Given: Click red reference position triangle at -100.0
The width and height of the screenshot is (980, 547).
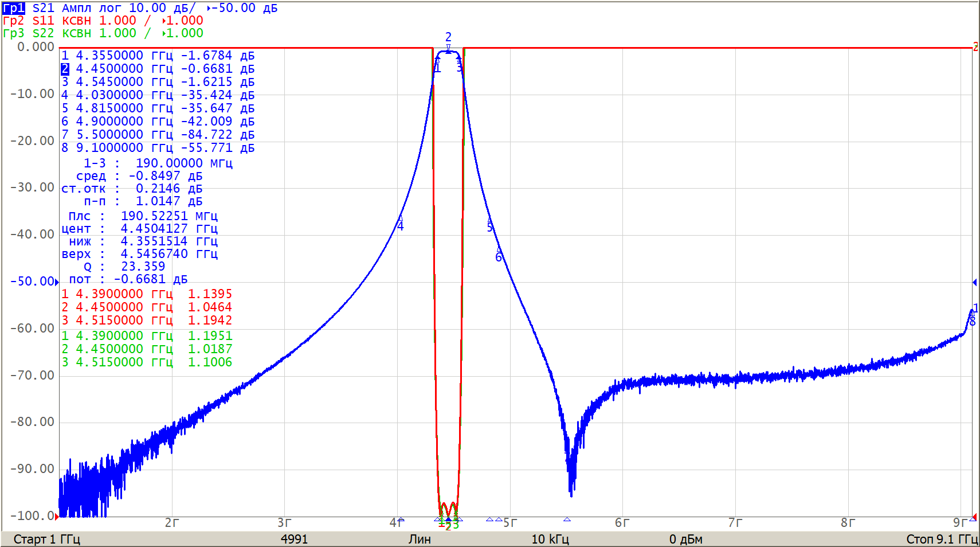Looking at the screenshot, I should 56,516.
